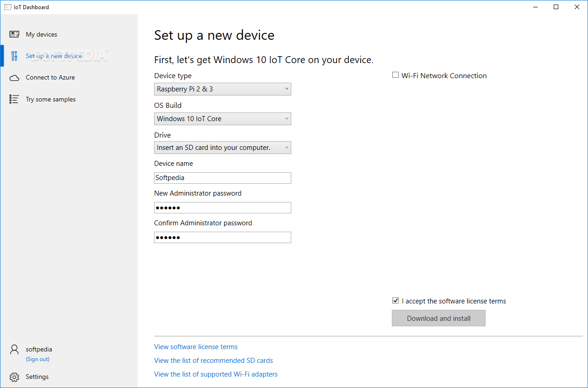Enable the Wi-Fi Network Connection checkbox

[396, 75]
